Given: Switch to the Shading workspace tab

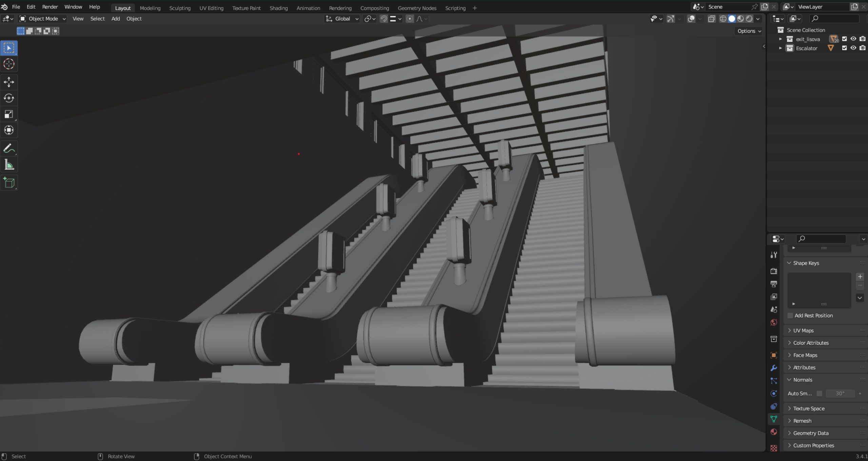Looking at the screenshot, I should coord(278,8).
